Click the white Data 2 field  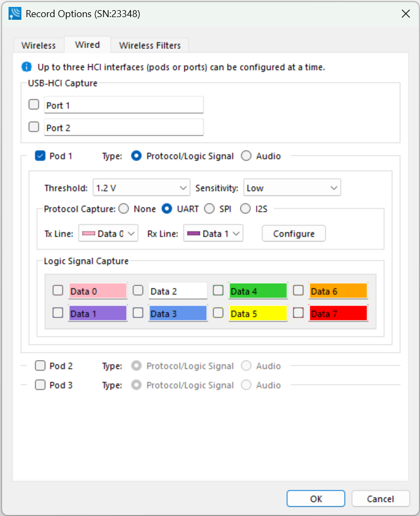click(x=178, y=291)
